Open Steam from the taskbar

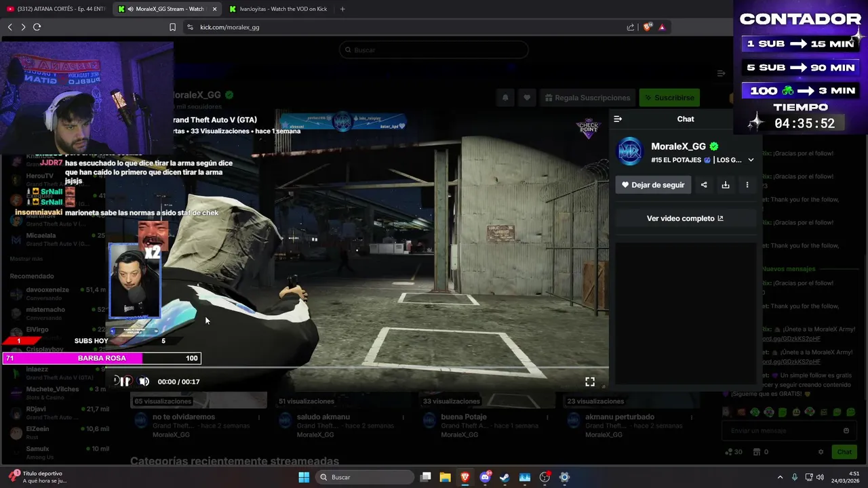click(x=505, y=477)
